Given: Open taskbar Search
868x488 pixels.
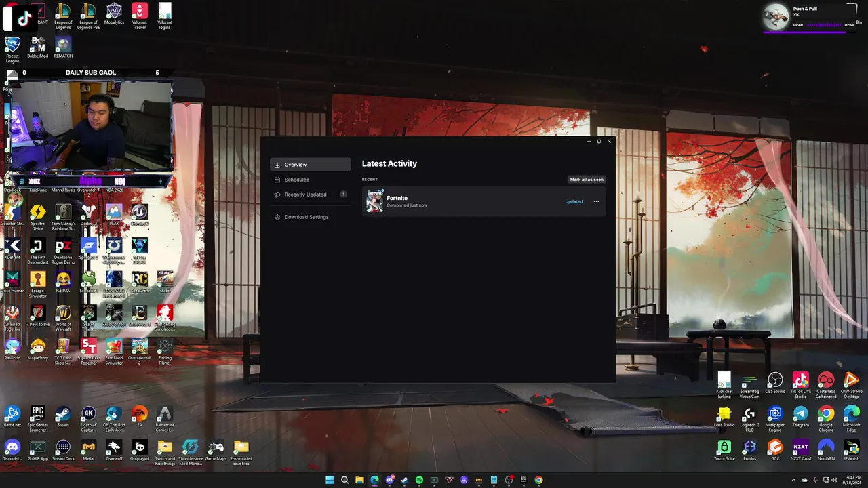Looking at the screenshot, I should [x=344, y=480].
